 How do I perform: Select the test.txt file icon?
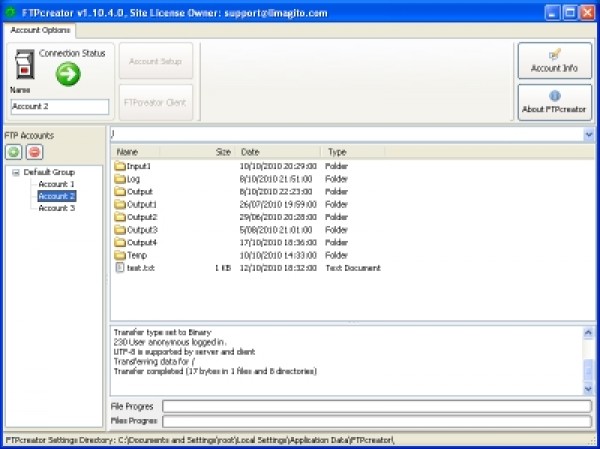[120, 268]
